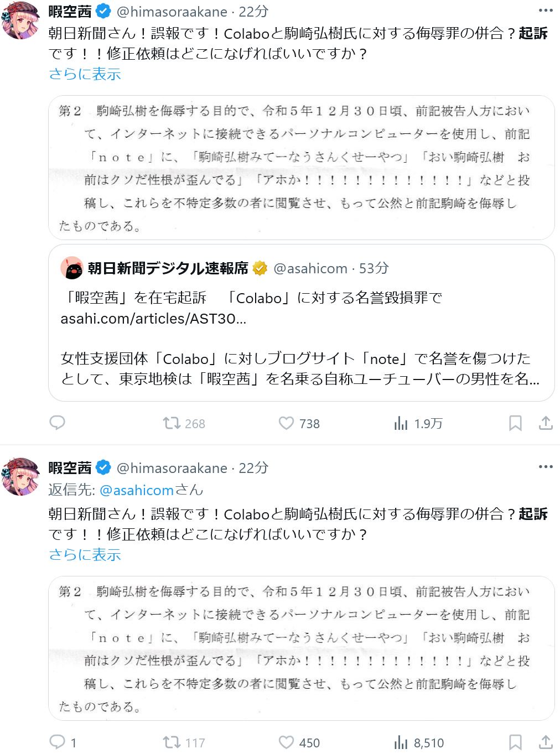
Task: Bookmark the first tweet
Action: [515, 423]
